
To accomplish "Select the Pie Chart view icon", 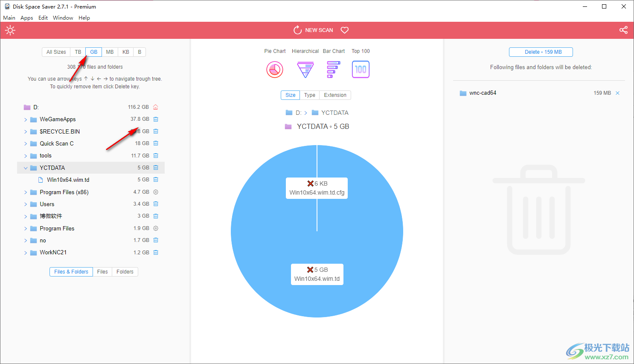I will click(275, 70).
